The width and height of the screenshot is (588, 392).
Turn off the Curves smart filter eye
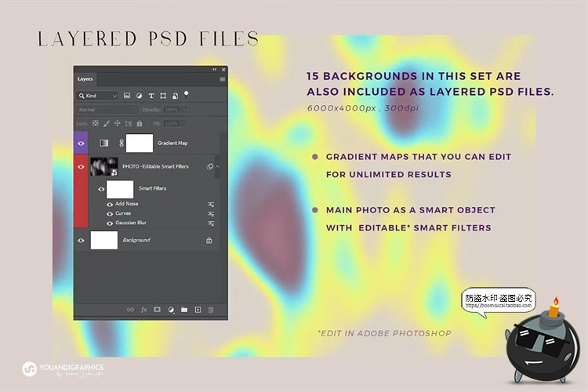[x=110, y=213]
